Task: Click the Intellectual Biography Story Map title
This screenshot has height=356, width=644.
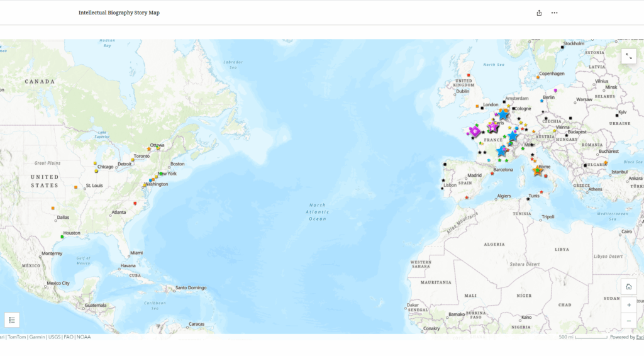Action: tap(119, 13)
